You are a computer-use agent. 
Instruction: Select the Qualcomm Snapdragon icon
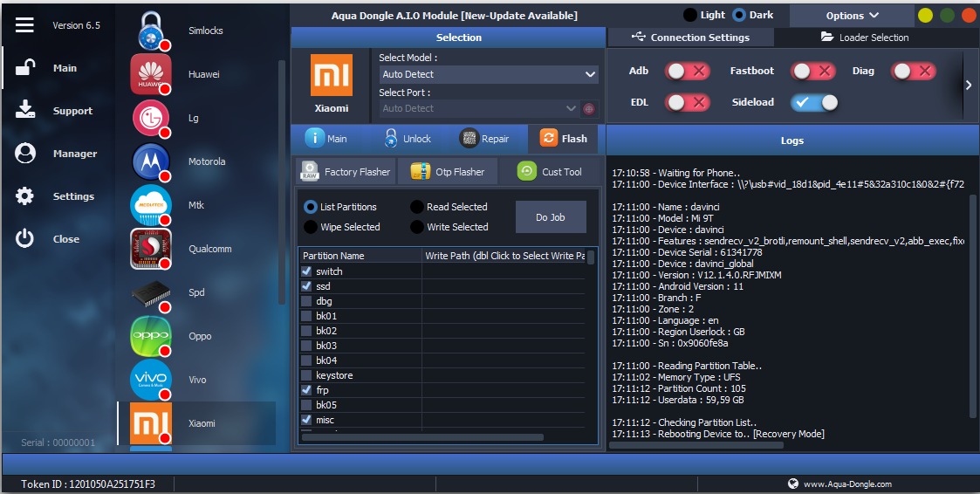(151, 249)
